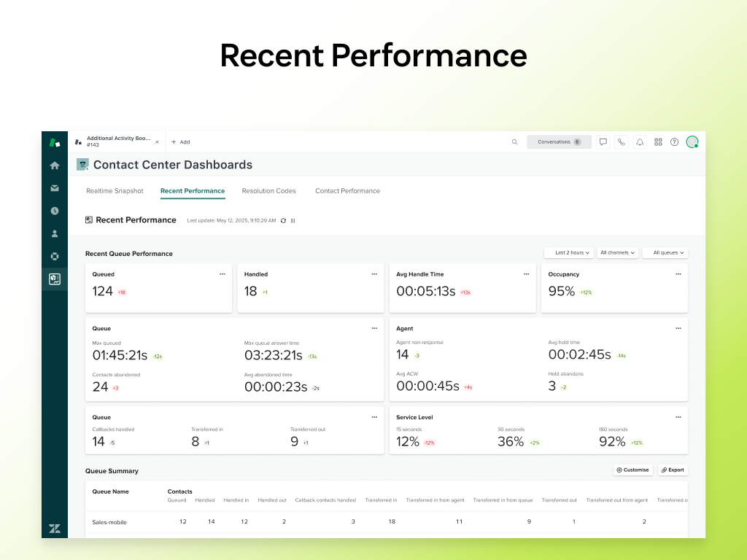Open the phone call icon in top bar

click(x=621, y=142)
